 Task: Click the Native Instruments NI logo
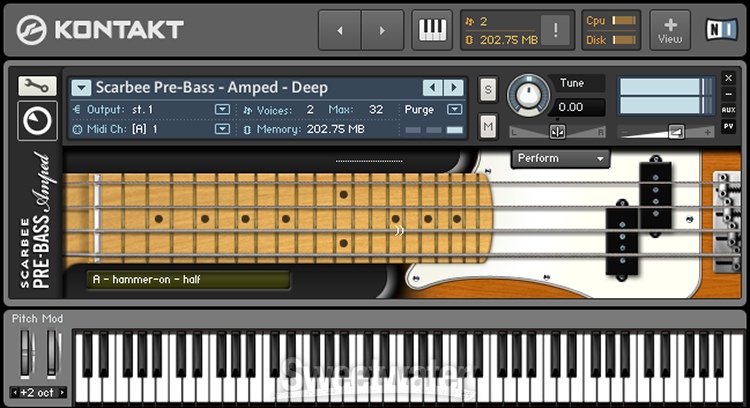(721, 30)
